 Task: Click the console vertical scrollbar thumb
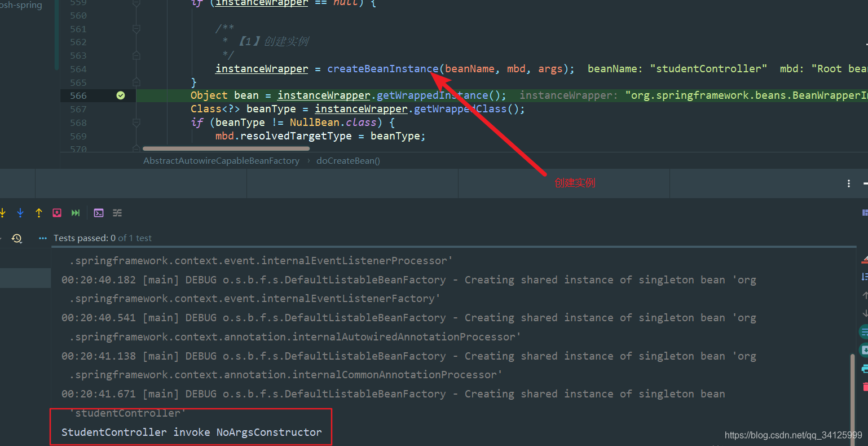(853, 400)
